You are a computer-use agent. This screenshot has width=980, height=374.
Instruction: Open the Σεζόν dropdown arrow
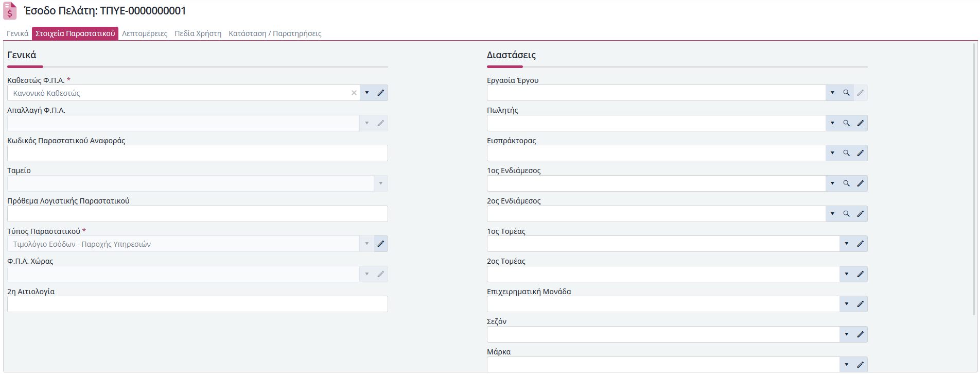coord(847,334)
